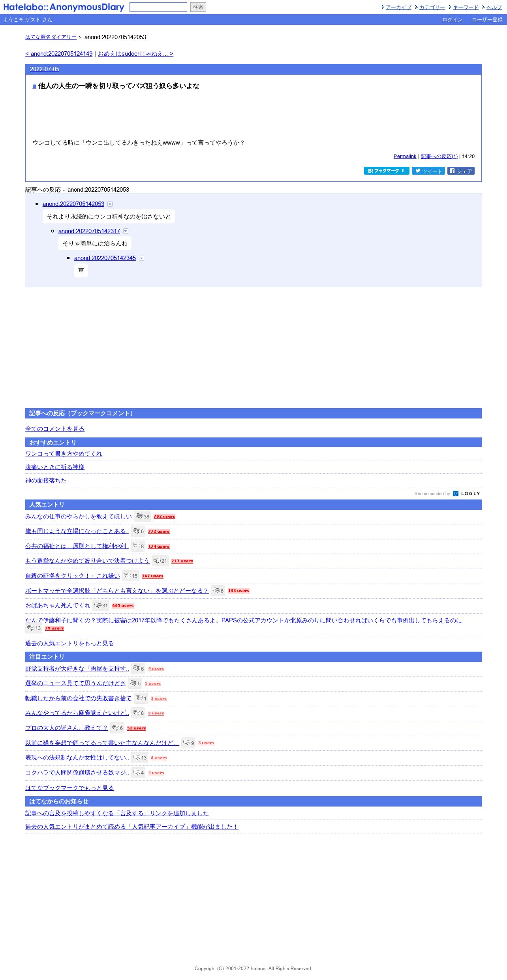Click the 702 users badge

164,516
